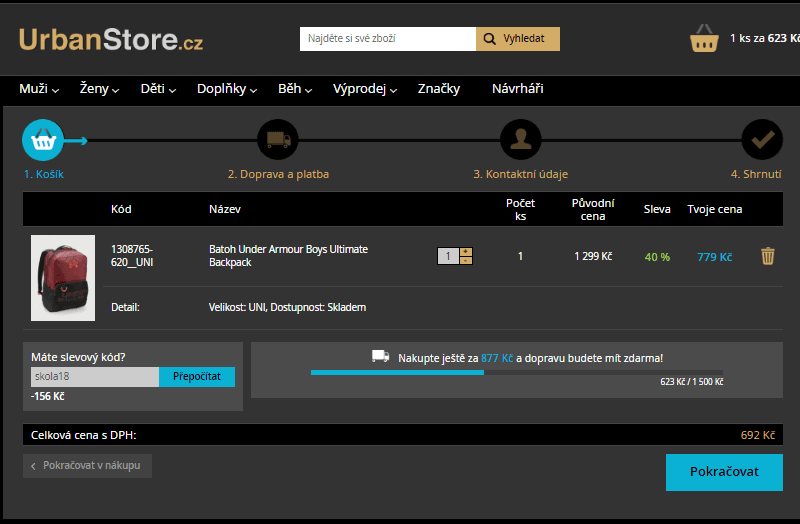Viewport: 800px width, 524px height.
Task: Increase quantity with the plus stepper
Action: click(466, 252)
